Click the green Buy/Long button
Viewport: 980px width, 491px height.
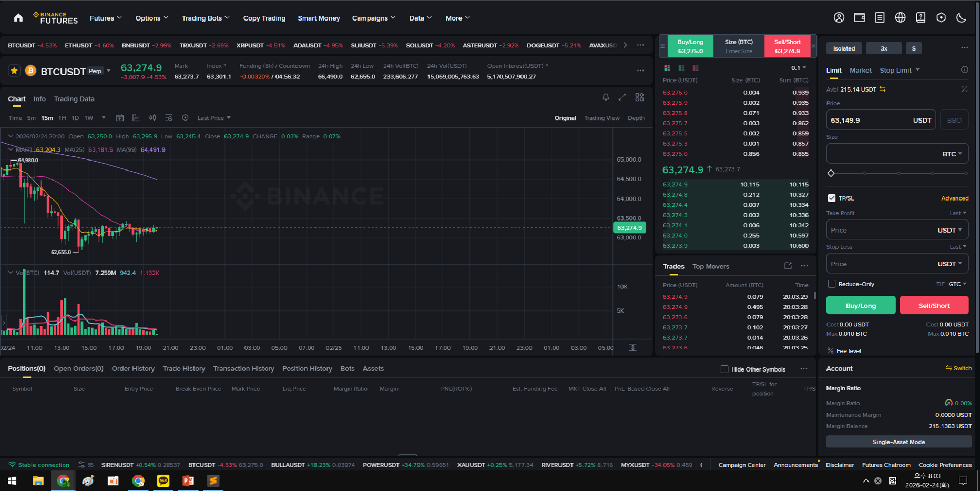coord(861,305)
